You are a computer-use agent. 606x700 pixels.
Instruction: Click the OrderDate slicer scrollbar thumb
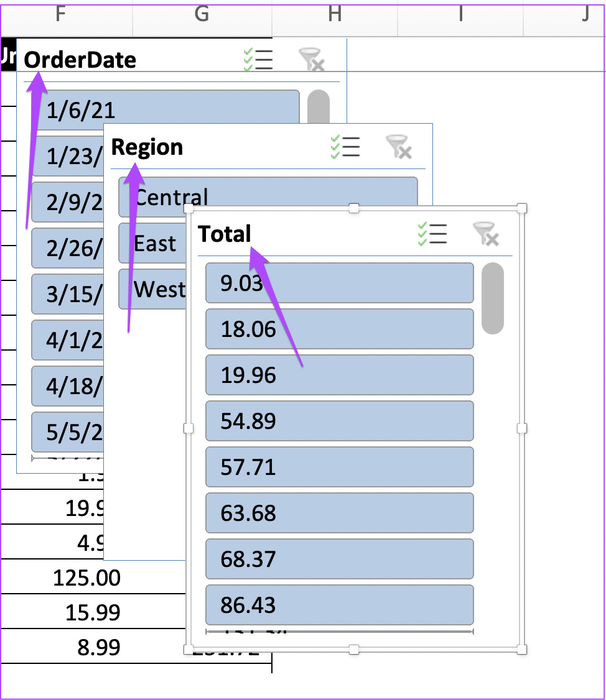pos(319,107)
